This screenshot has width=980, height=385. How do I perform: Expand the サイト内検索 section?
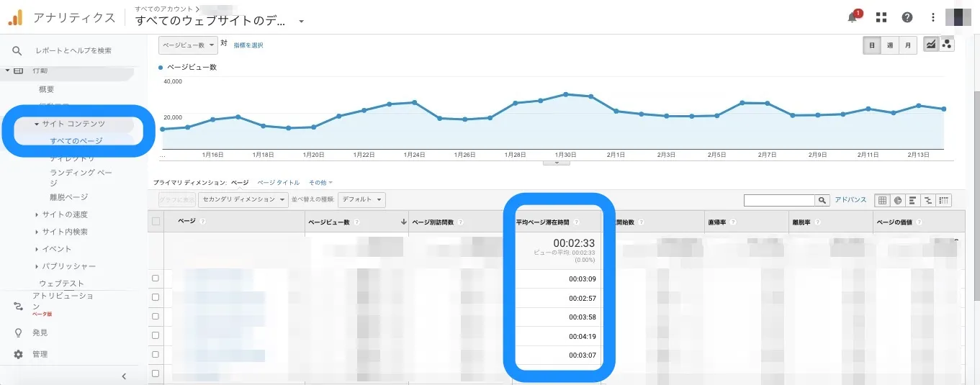(37, 232)
